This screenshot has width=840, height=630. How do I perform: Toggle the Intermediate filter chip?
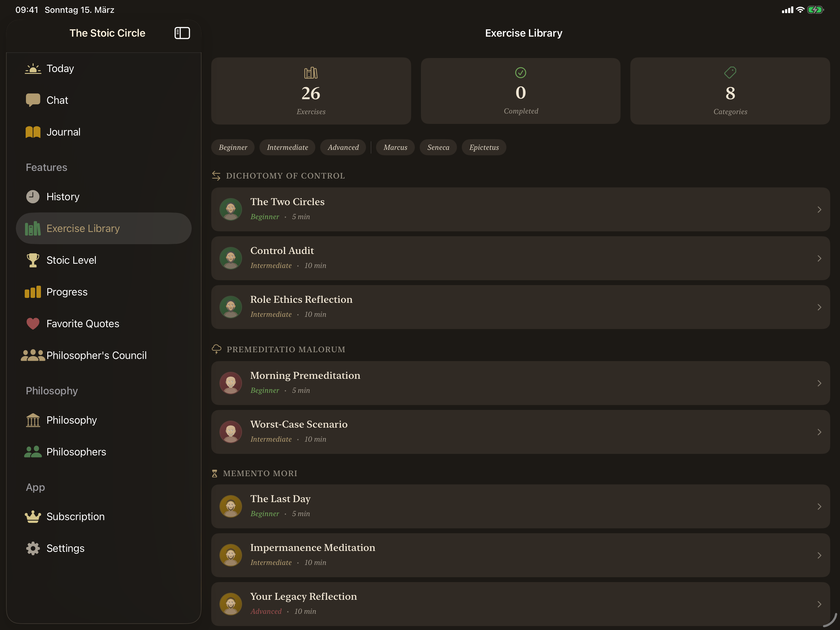pyautogui.click(x=288, y=147)
